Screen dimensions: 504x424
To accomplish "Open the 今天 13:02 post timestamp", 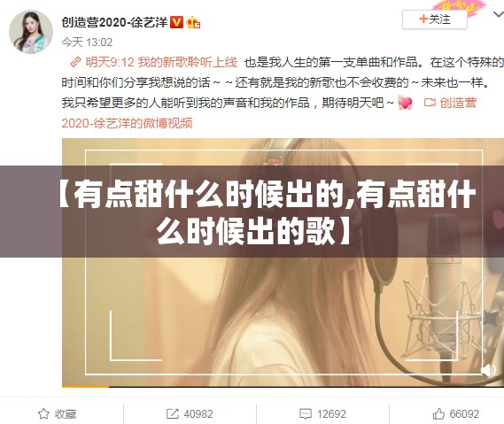I will click(87, 42).
